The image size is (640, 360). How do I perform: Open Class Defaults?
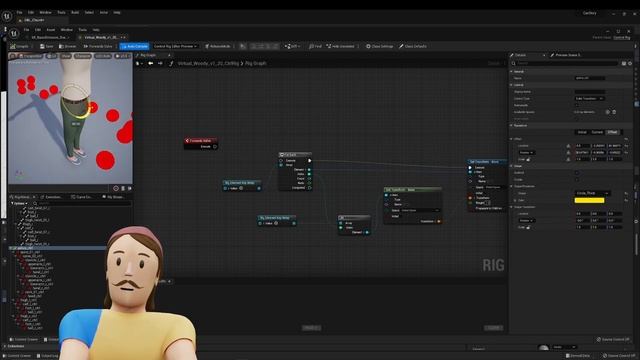pos(413,47)
